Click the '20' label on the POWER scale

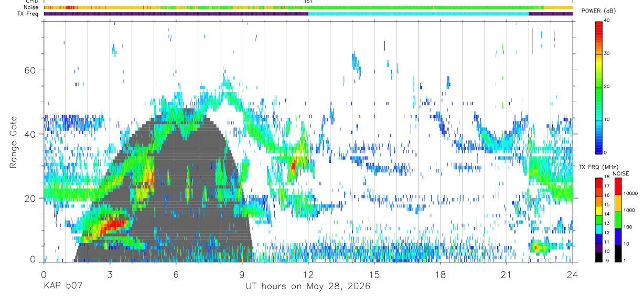(607, 87)
